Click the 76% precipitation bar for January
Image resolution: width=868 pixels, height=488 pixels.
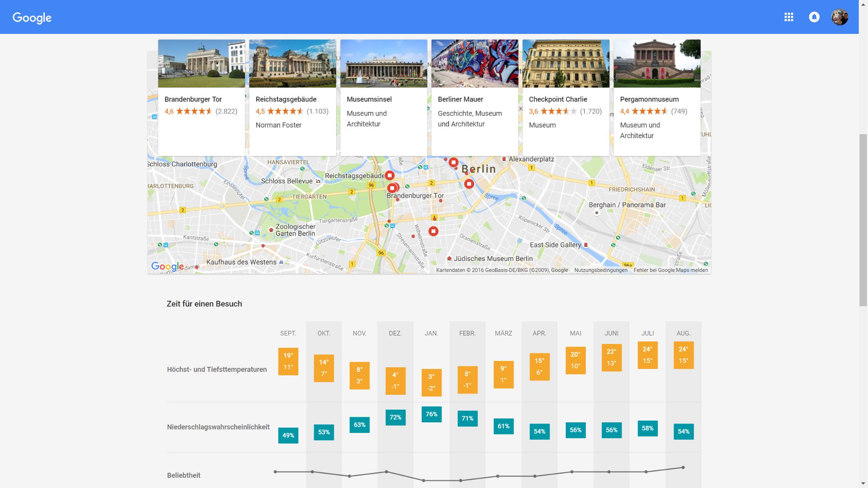point(431,414)
